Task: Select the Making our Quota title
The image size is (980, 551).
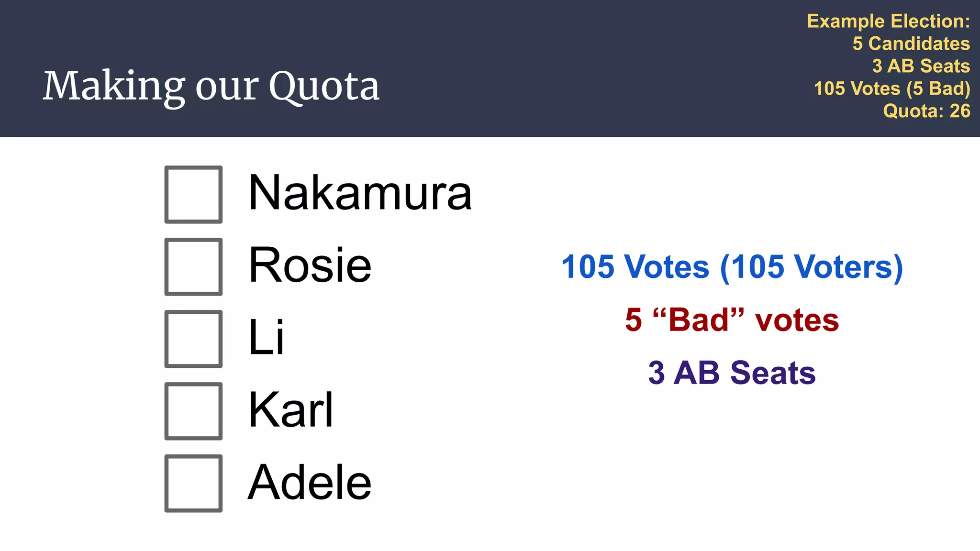Action: [x=211, y=87]
